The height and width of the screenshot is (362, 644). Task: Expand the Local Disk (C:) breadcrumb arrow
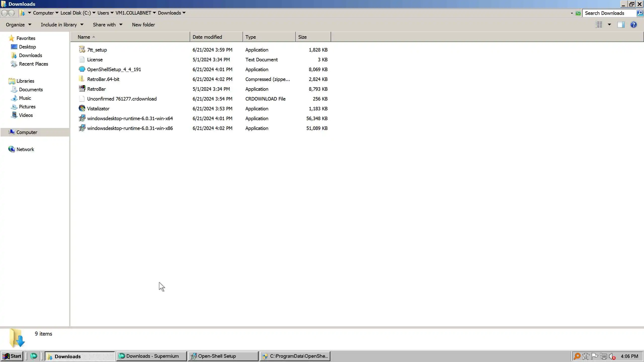(94, 13)
